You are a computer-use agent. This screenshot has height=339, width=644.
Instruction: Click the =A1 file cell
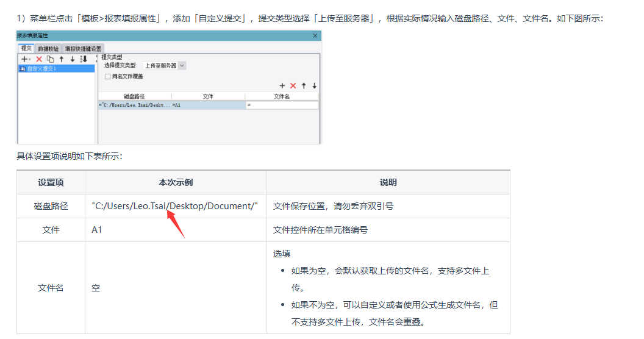point(208,105)
